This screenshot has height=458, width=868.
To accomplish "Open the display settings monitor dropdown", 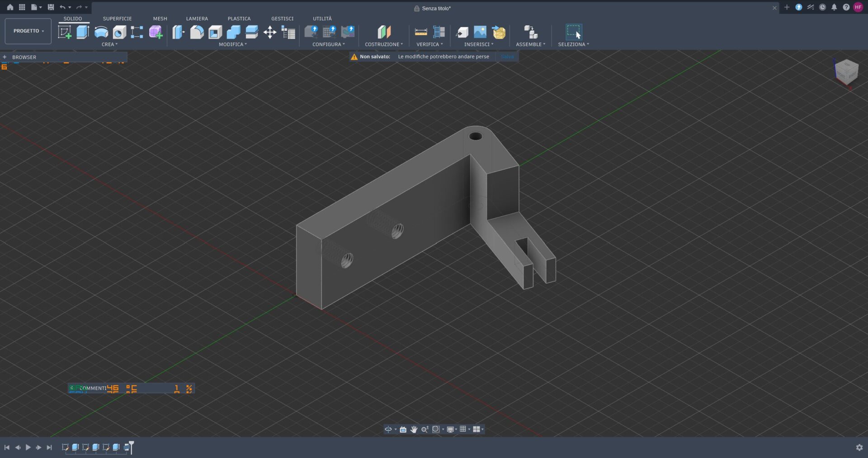I will [x=452, y=429].
